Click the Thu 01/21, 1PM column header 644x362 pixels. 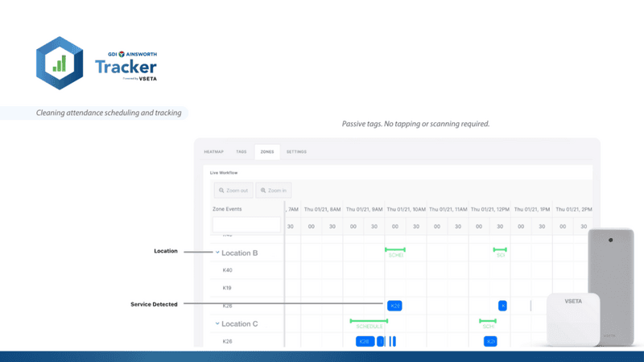tap(532, 209)
